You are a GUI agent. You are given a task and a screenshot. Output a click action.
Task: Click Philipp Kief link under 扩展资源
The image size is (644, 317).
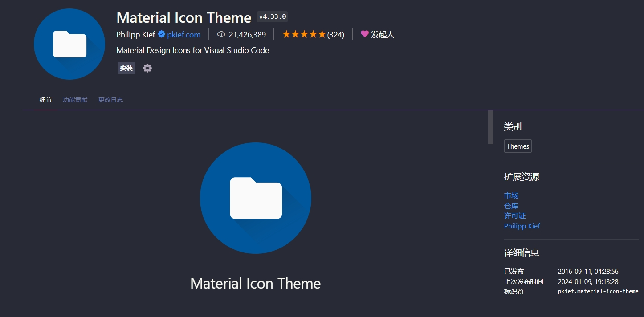[522, 226]
